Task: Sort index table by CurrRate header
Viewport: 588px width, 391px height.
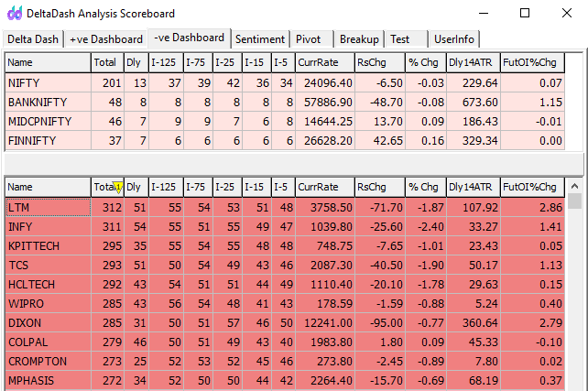Action: (325, 62)
